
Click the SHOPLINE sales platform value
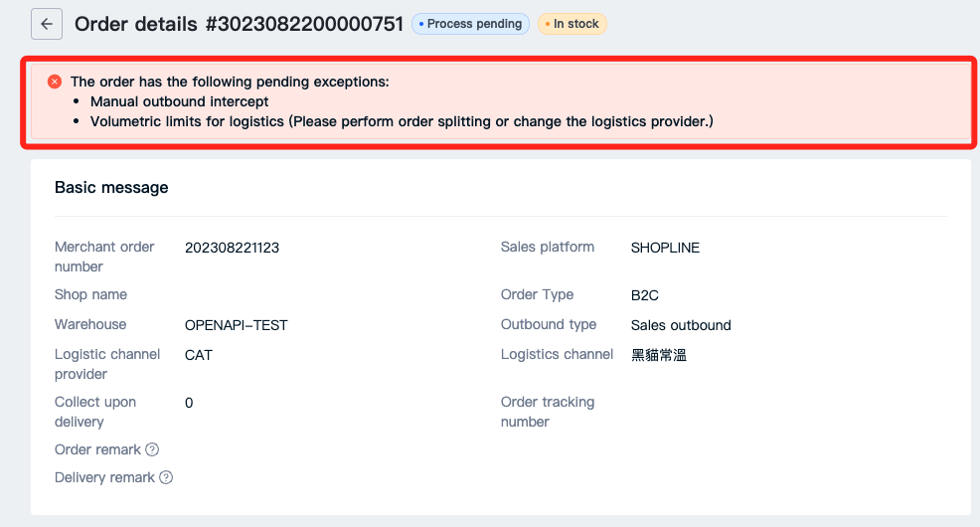[665, 248]
